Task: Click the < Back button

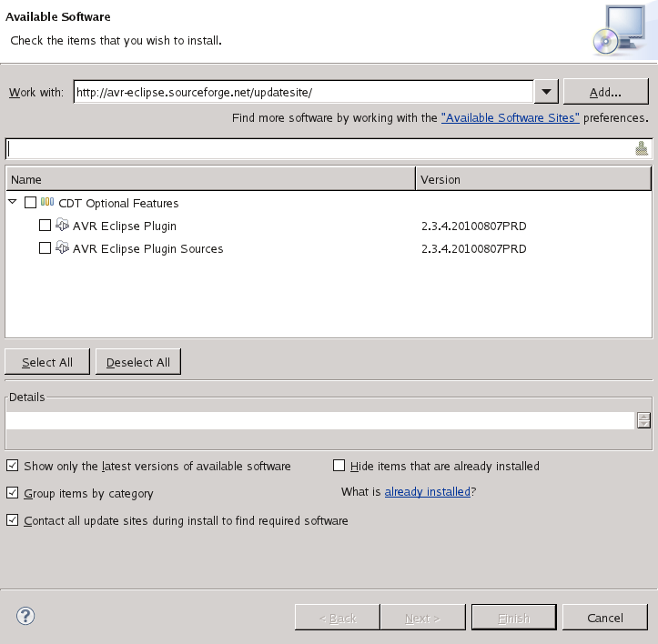Action: click(x=338, y=617)
